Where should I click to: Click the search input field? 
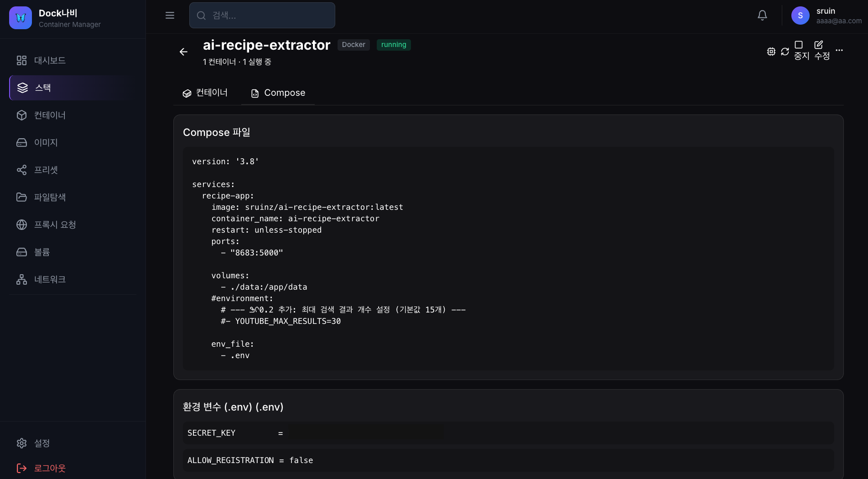pos(262,16)
